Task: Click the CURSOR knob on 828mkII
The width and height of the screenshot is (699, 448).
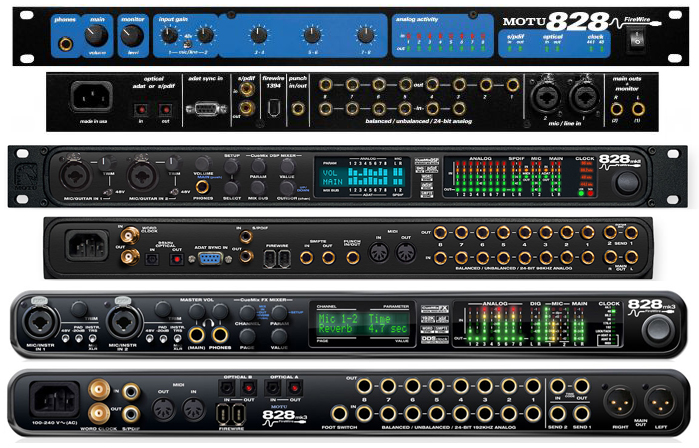Action: pyautogui.click(x=287, y=188)
